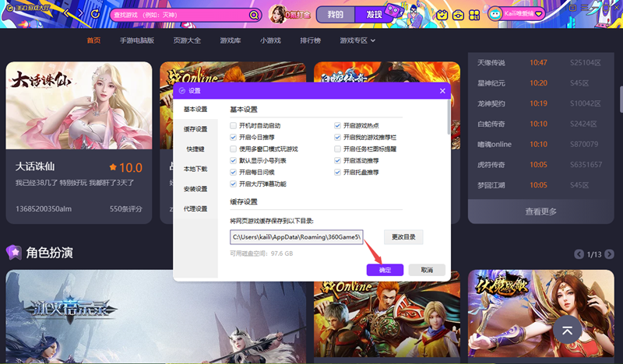
Task: Click the back-to-top round button
Action: coord(568,331)
